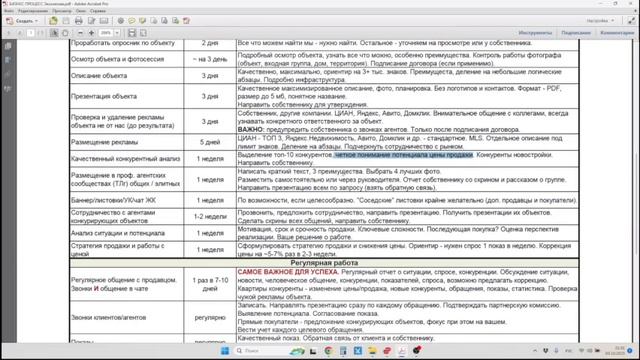Click the highlighted text about potential sale price
Image resolution: width=640 pixels, height=360 pixels.
[x=403, y=155]
